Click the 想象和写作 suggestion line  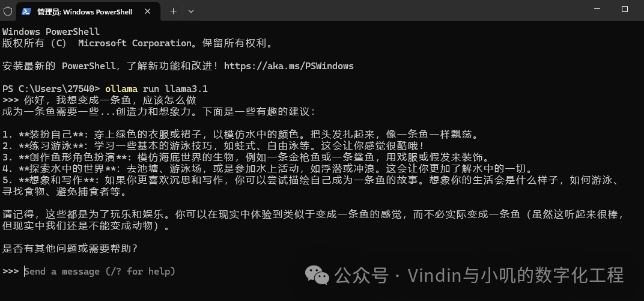[x=314, y=186]
